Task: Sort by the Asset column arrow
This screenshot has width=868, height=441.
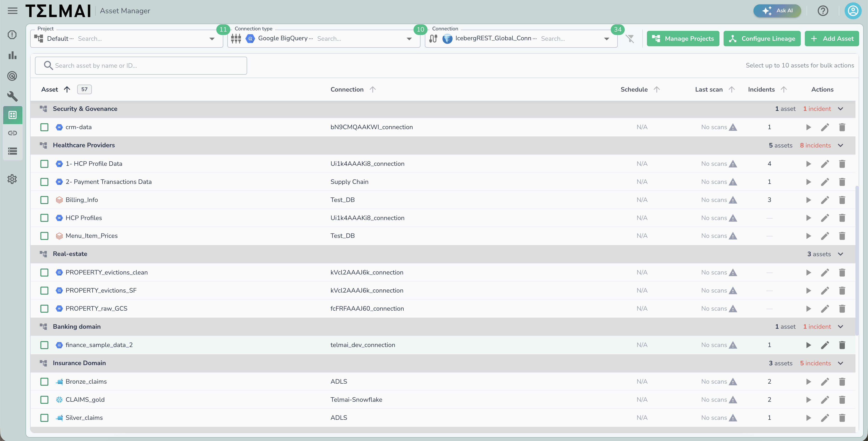Action: click(67, 89)
